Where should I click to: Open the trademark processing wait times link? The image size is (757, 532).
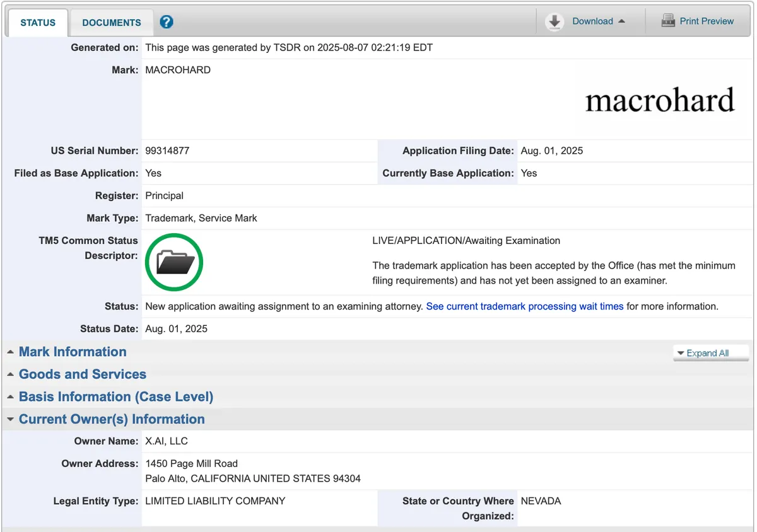(525, 306)
